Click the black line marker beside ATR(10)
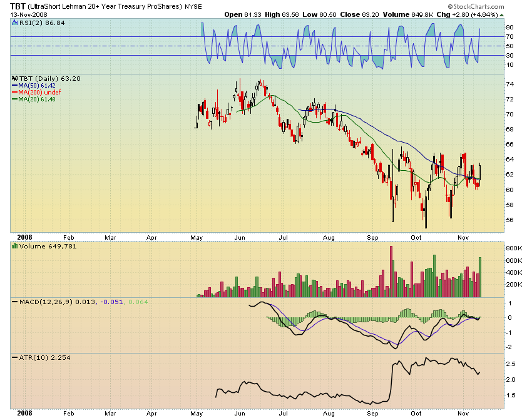This screenshot has width=532, height=418. point(14,357)
